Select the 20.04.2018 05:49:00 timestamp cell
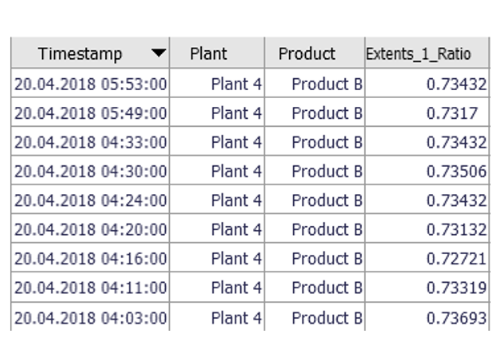Image resolution: width=500 pixels, height=360 pixels. pyautogui.click(x=90, y=113)
